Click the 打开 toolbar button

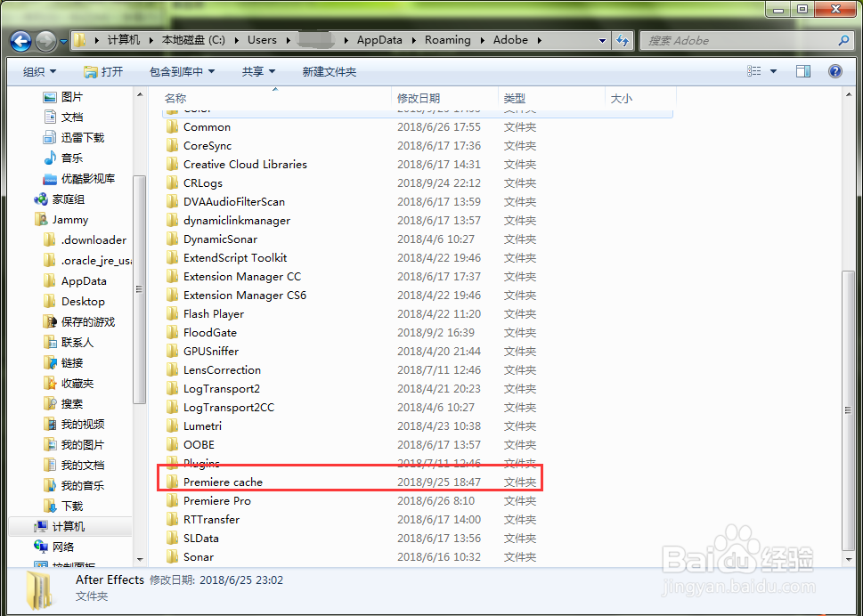(103, 71)
